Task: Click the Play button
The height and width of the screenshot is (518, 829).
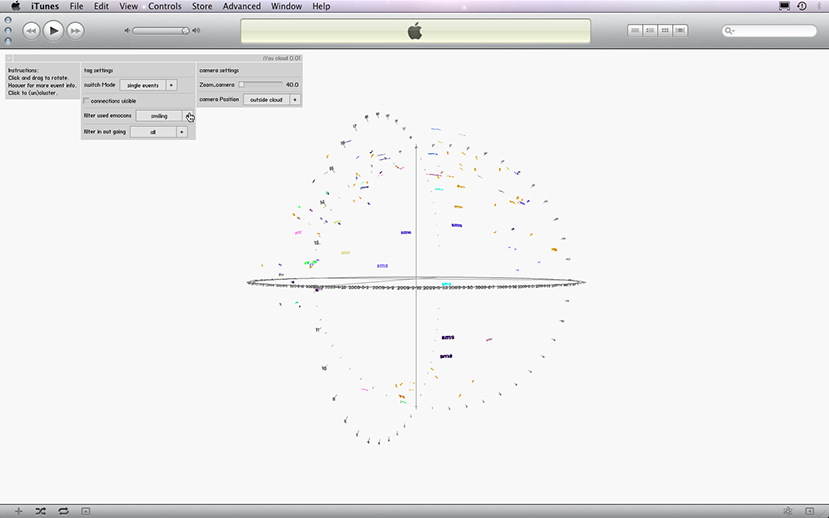Action: [53, 31]
